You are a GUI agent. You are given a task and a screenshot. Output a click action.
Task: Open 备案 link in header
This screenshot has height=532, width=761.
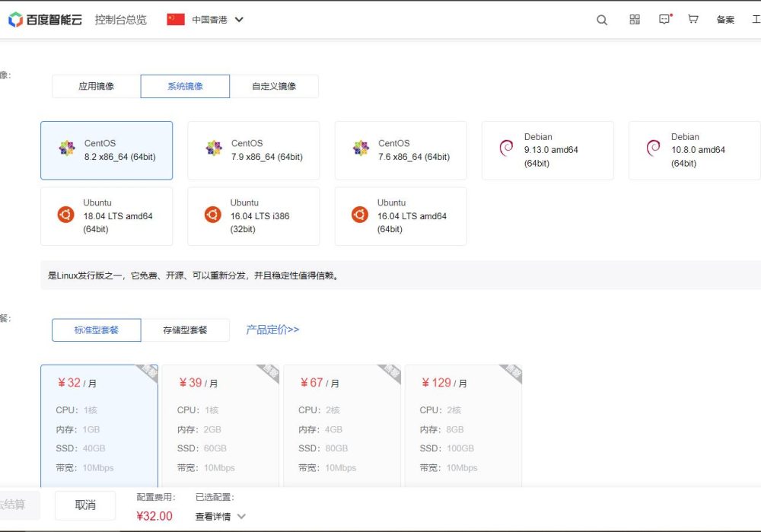coord(725,20)
